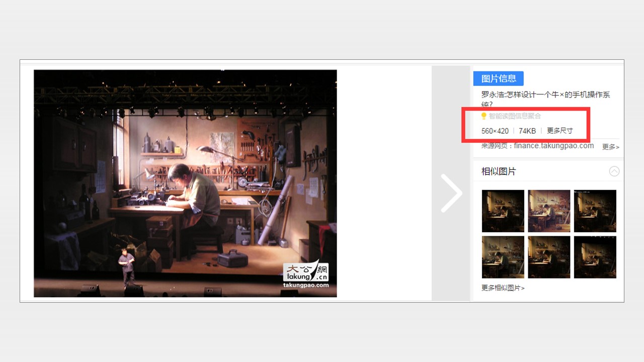The height and width of the screenshot is (362, 644).
Task: Select bottom-right similar image thumbnail
Action: [595, 257]
